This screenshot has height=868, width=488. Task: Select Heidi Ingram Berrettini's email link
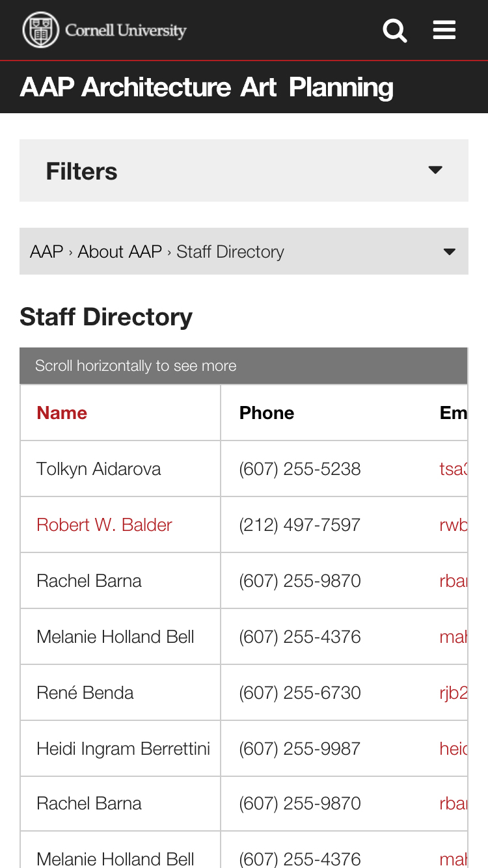click(x=454, y=749)
